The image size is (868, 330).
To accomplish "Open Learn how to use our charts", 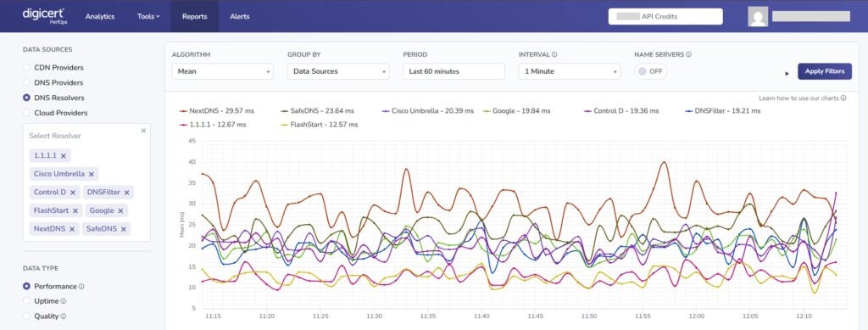I will point(798,98).
